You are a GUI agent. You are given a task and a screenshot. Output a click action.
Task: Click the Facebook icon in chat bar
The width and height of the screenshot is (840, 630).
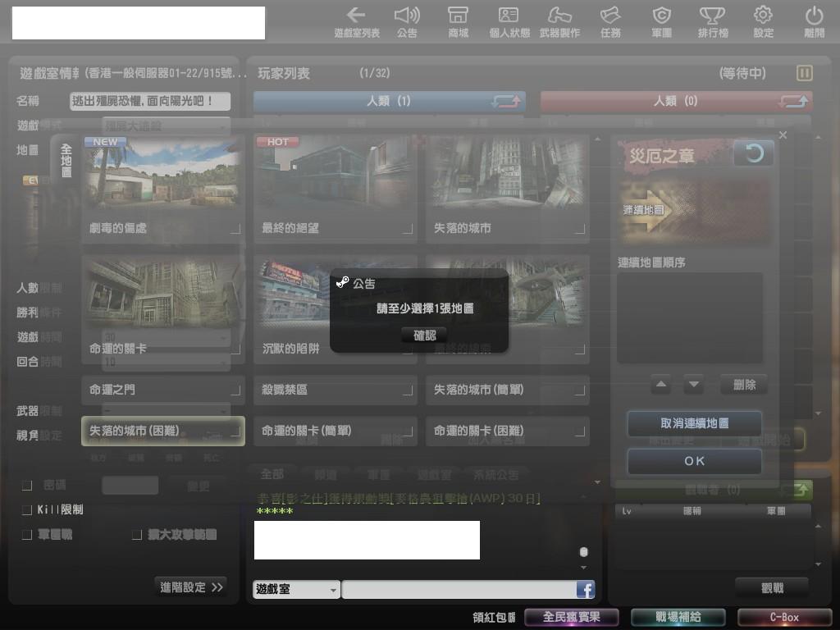[x=586, y=590]
